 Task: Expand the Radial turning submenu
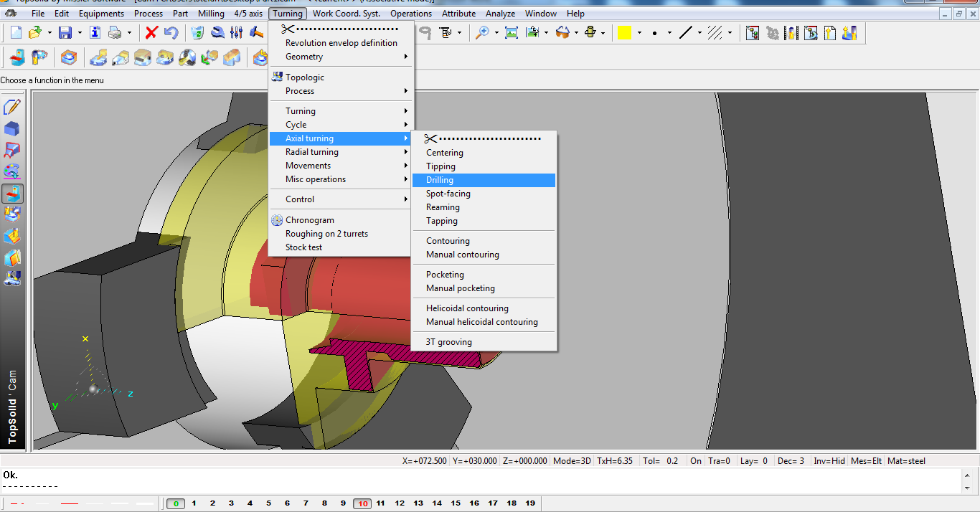341,152
